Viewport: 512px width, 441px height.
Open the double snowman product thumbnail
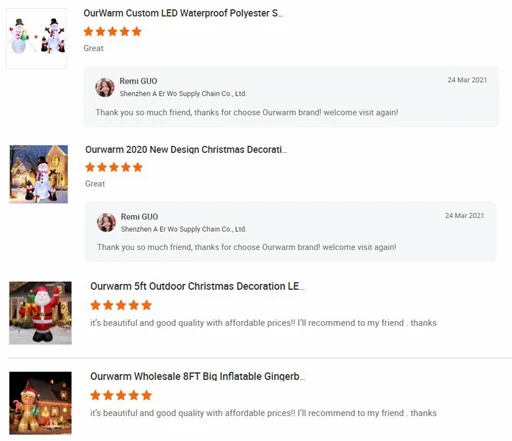point(36,38)
